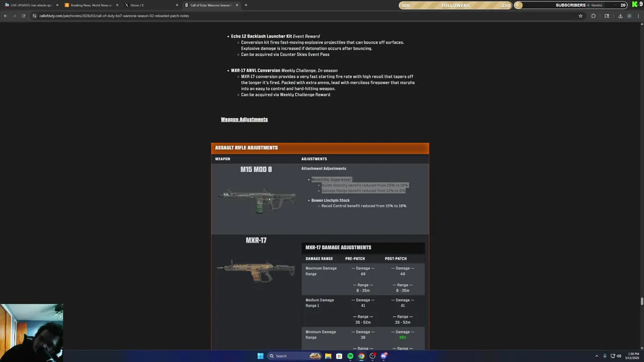The height and width of the screenshot is (362, 644).
Task: Show hidden system tray icons
Action: coord(597,356)
